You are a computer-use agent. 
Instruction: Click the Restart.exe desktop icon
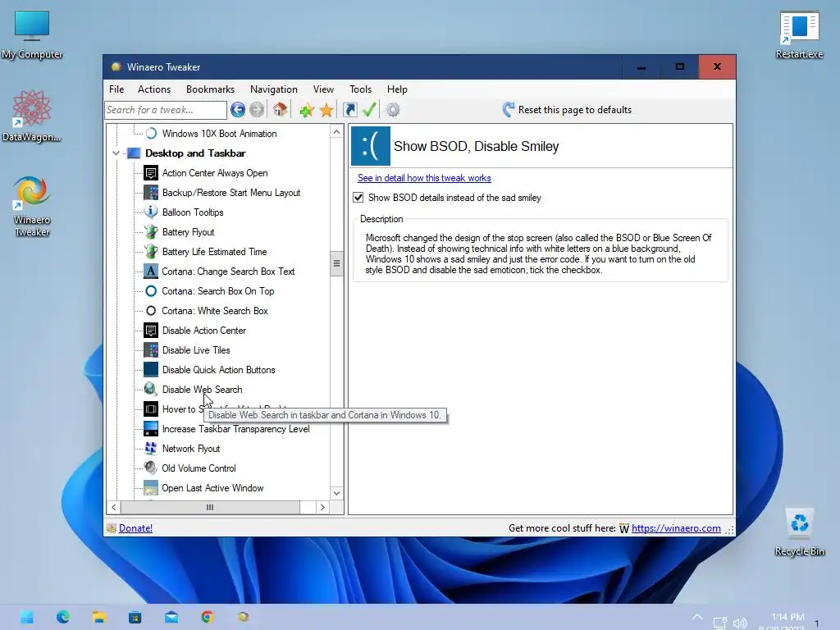point(799,34)
